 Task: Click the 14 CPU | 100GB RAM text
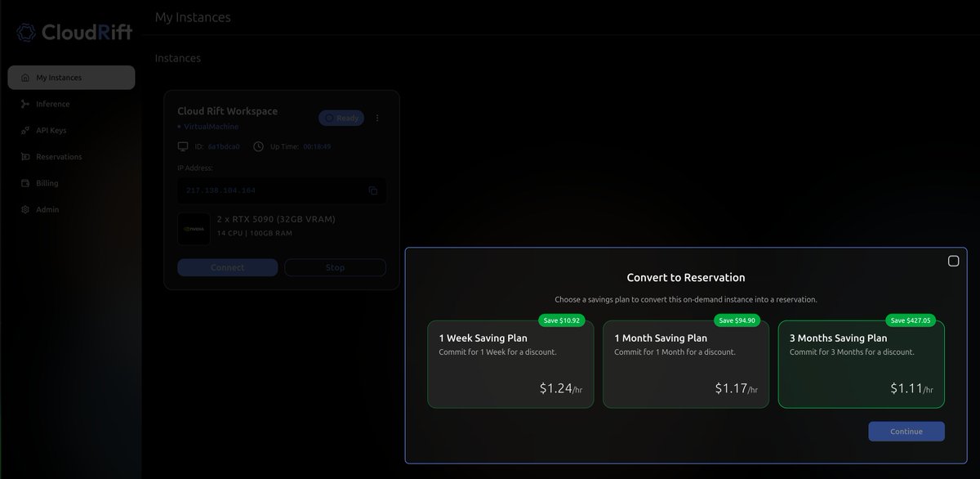255,234
